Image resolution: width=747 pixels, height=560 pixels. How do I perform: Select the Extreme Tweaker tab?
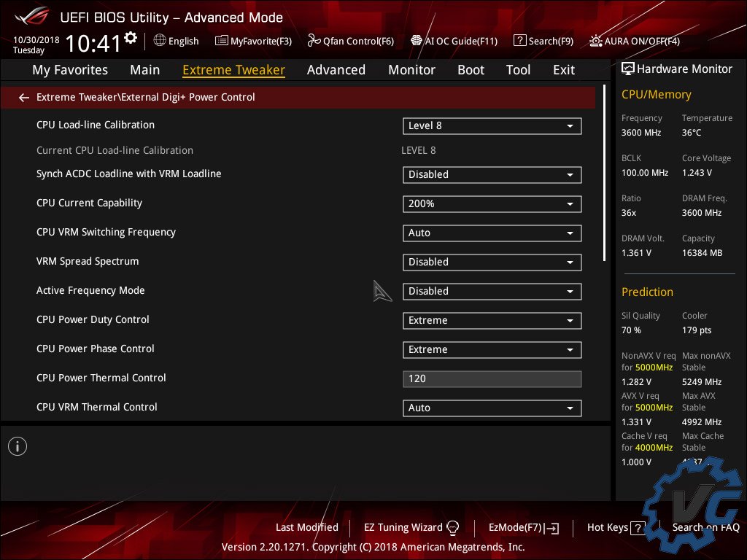234,70
